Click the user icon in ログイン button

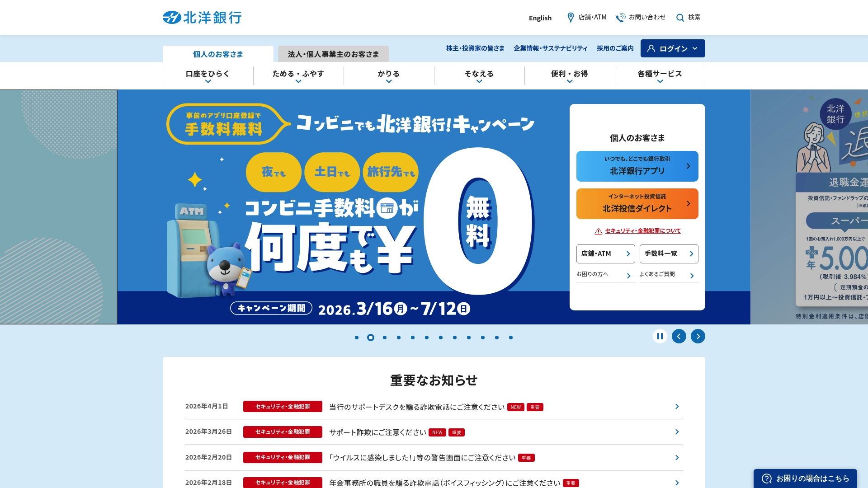point(651,48)
